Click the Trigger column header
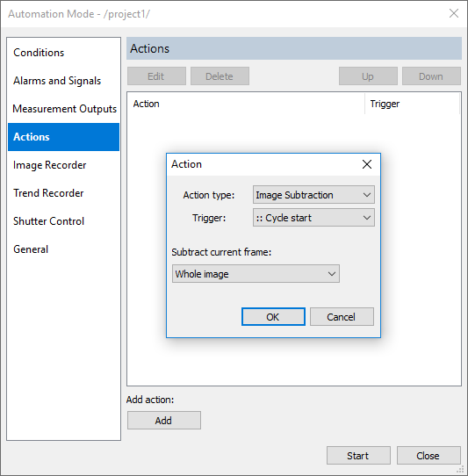The height and width of the screenshot is (476, 468). pos(412,104)
